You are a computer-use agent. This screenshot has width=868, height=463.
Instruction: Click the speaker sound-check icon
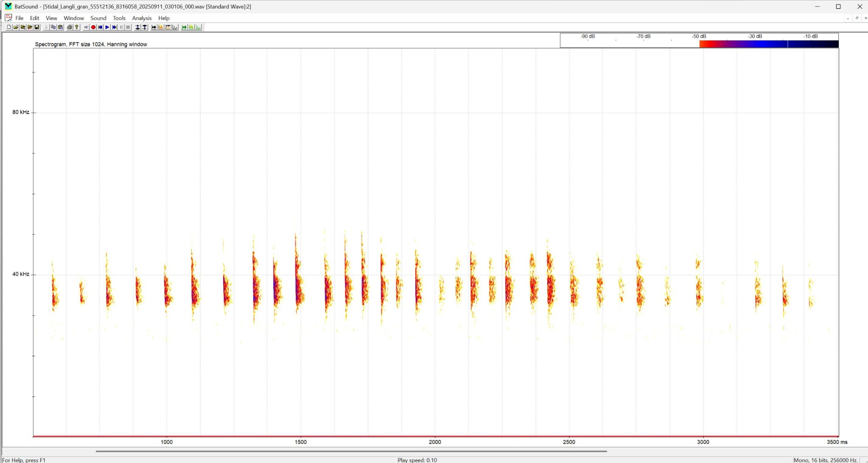tap(86, 27)
